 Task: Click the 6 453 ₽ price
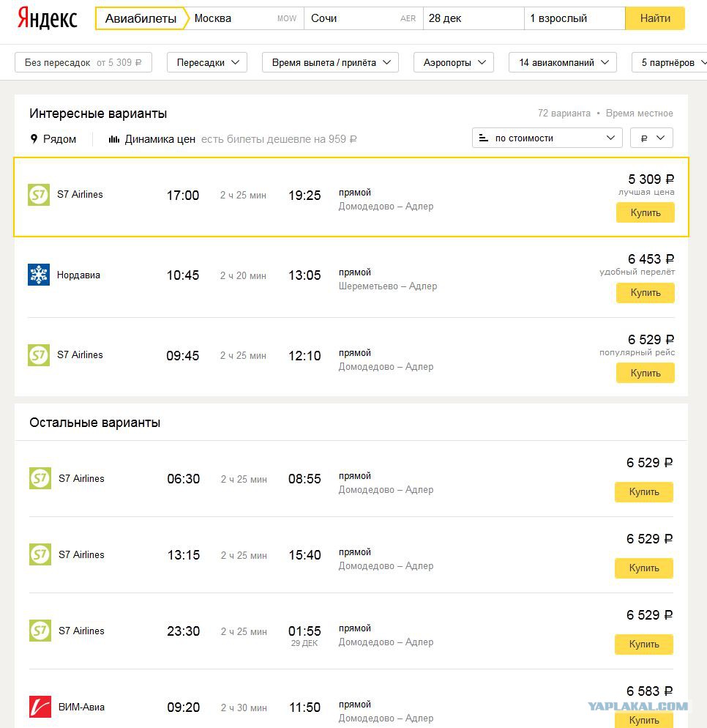point(651,259)
